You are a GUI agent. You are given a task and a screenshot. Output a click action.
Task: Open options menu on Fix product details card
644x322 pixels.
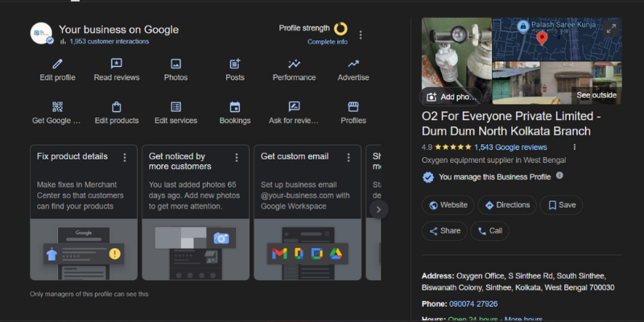point(125,157)
